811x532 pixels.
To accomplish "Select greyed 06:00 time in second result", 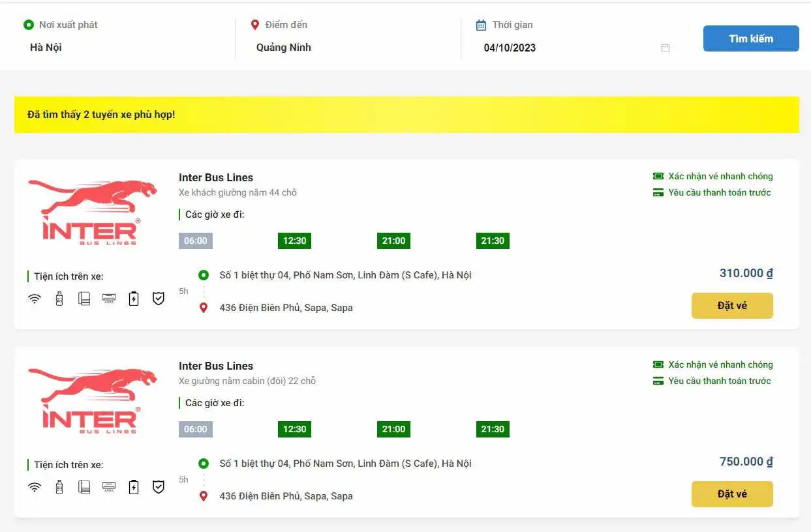I will point(195,429).
